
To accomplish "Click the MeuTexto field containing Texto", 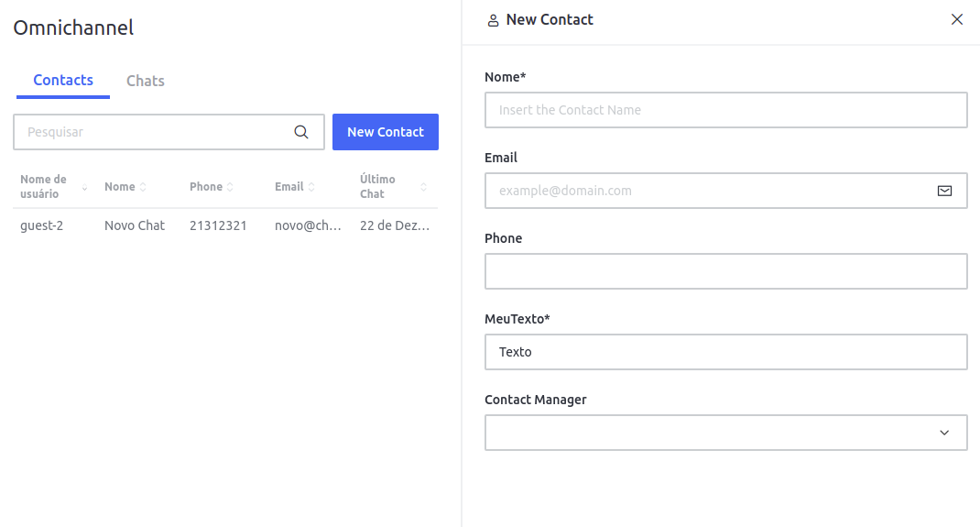I will (725, 352).
